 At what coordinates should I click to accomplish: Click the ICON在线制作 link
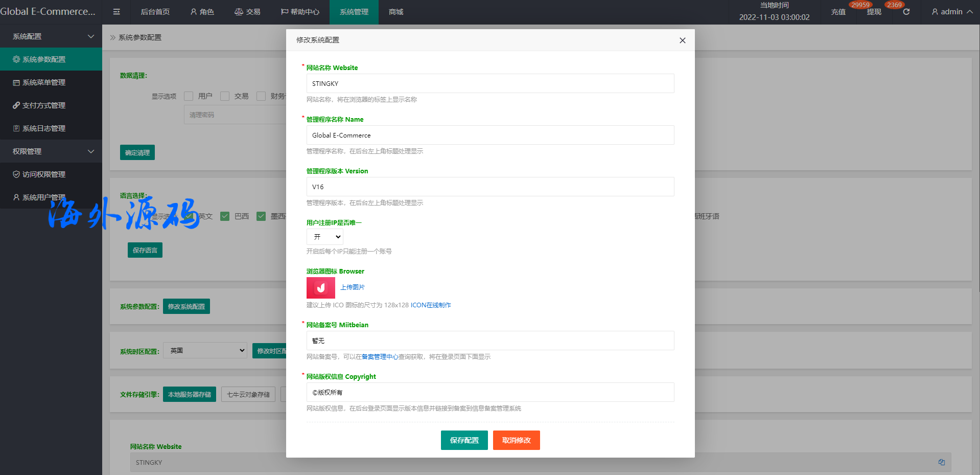tap(431, 305)
